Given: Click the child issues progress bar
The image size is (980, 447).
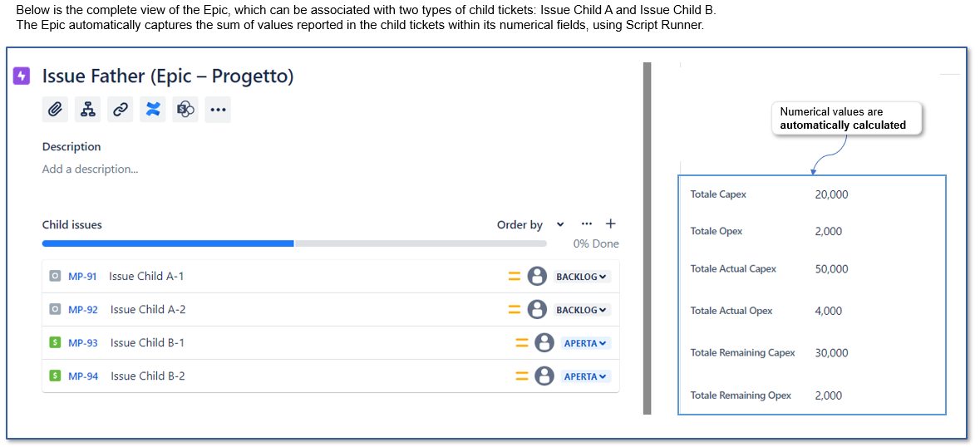Looking at the screenshot, I should 294,243.
